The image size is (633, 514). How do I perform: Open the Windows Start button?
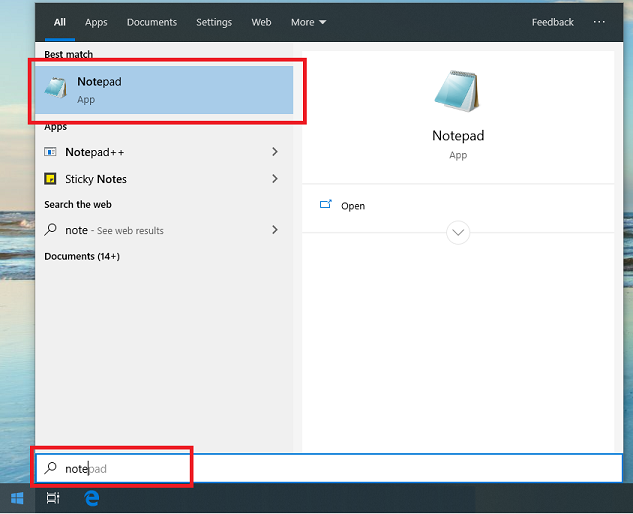coord(17,497)
